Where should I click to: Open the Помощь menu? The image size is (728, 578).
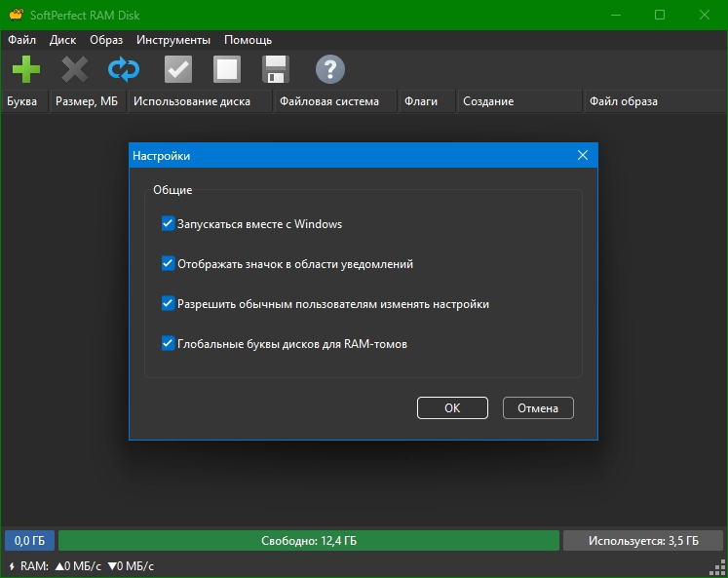[248, 40]
